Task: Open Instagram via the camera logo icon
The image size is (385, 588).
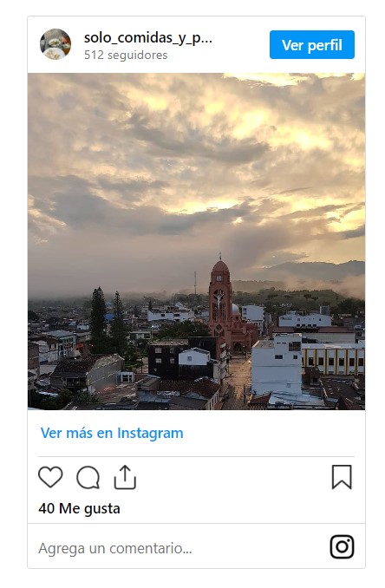Action: click(342, 546)
